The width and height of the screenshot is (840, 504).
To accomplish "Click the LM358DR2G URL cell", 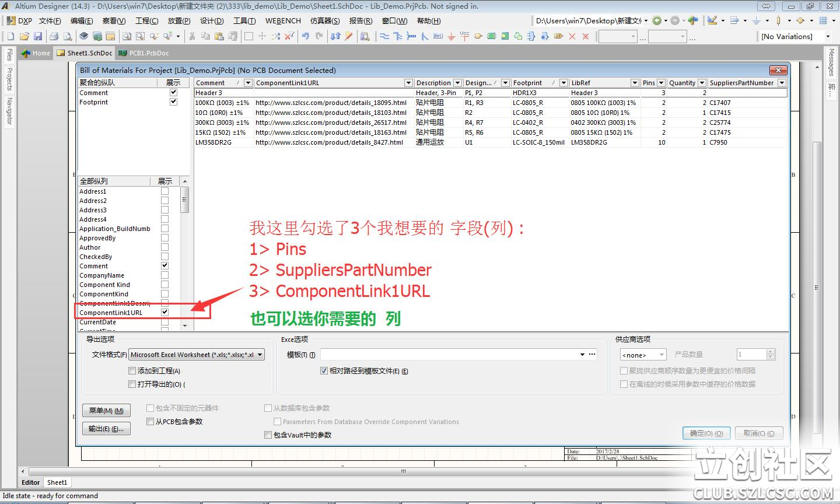I will pyautogui.click(x=330, y=142).
